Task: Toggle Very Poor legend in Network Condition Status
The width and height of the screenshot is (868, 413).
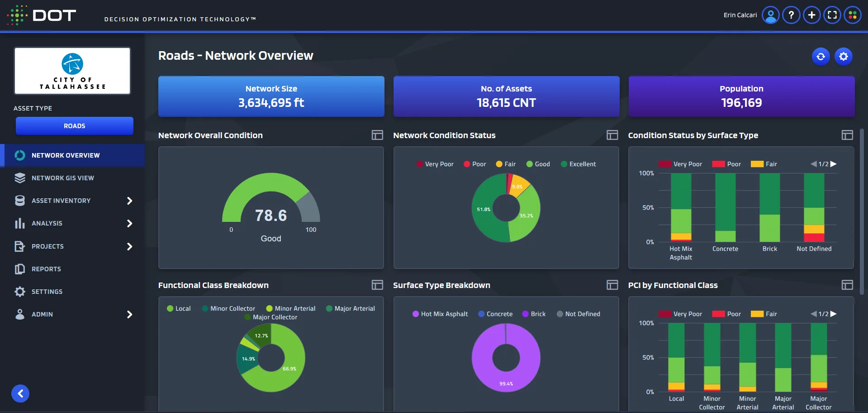Action: click(435, 164)
